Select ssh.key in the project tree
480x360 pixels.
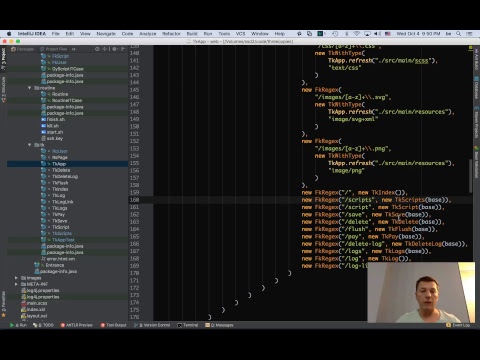click(x=55, y=139)
